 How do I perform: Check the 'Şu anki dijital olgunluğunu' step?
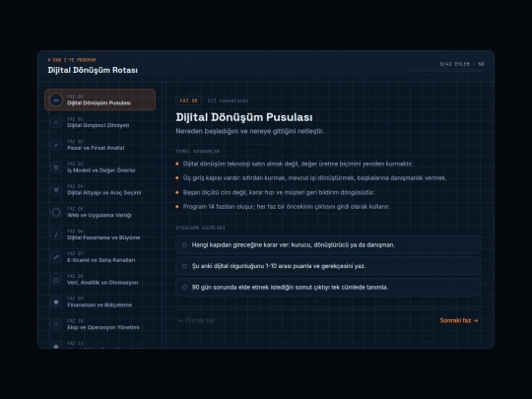click(328, 266)
